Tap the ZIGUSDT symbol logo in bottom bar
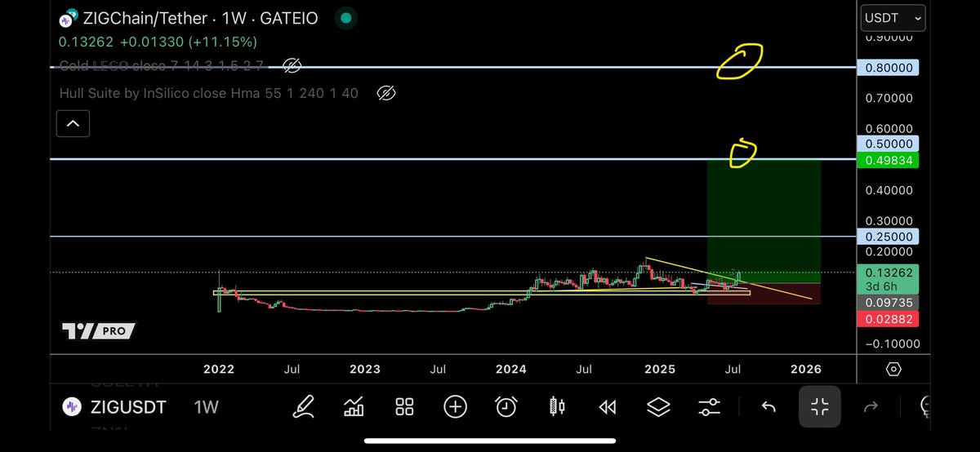Viewport: 980px width, 452px height. (72, 406)
